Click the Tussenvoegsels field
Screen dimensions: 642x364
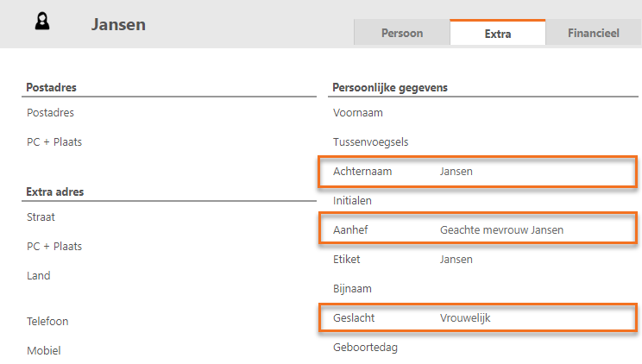click(x=477, y=141)
